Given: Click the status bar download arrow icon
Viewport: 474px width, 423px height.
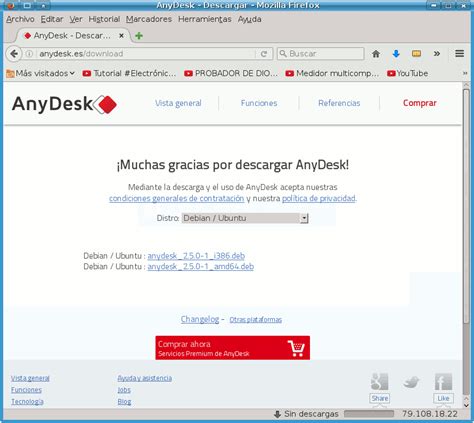Looking at the screenshot, I should click(x=277, y=414).
